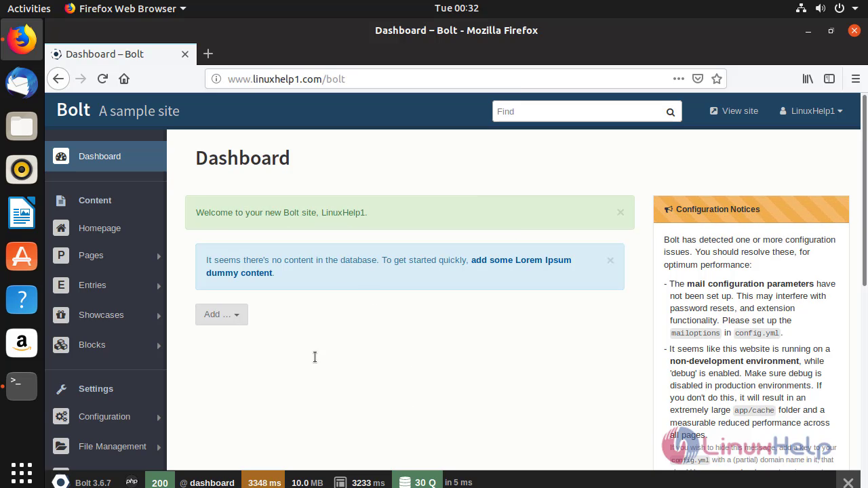
Task: Open the Firefox library icon
Action: click(808, 79)
